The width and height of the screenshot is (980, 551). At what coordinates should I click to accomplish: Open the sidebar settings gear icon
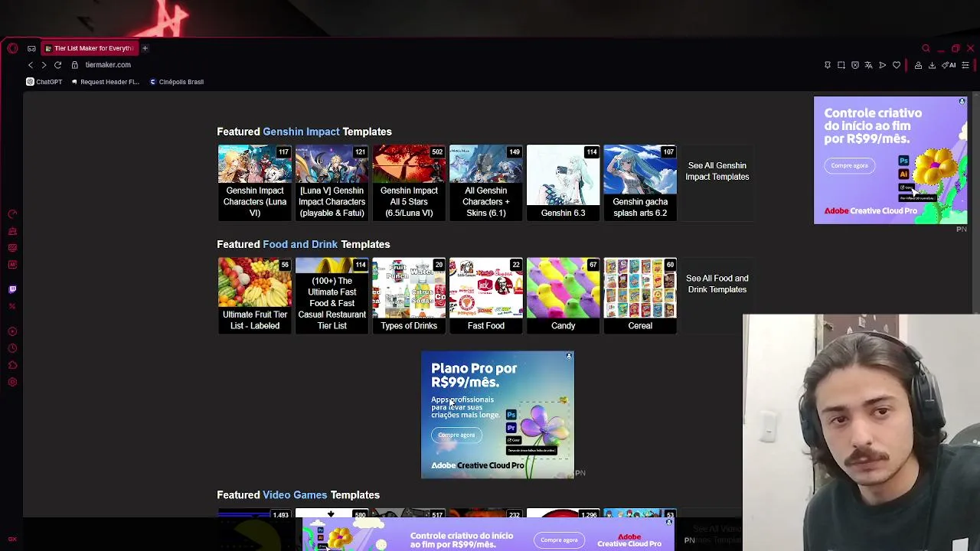[x=12, y=382]
